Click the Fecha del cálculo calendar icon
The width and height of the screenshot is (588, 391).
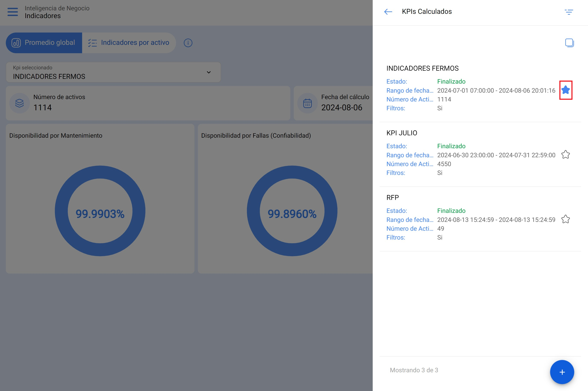point(307,103)
